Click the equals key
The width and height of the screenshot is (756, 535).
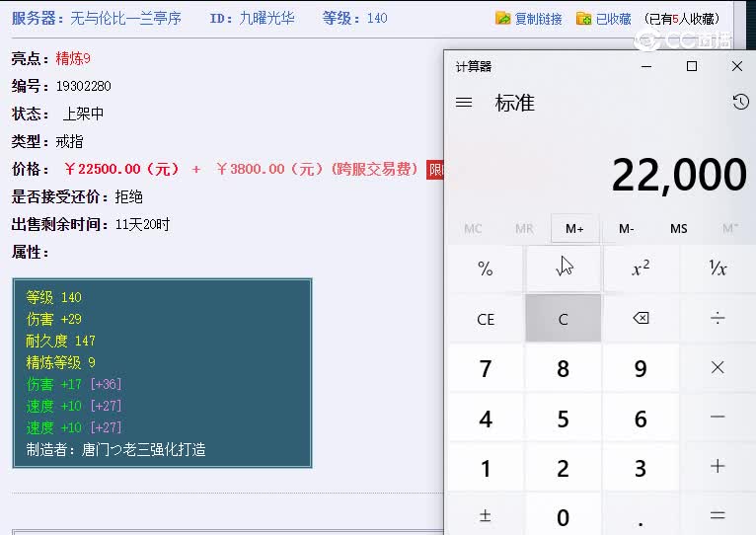tap(718, 515)
